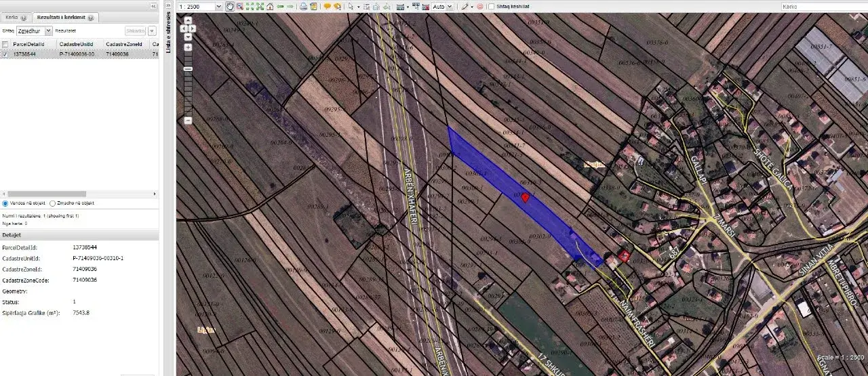Zoom to selection with inward green arrows
This screenshot has height=376, width=868.
[x=260, y=6]
